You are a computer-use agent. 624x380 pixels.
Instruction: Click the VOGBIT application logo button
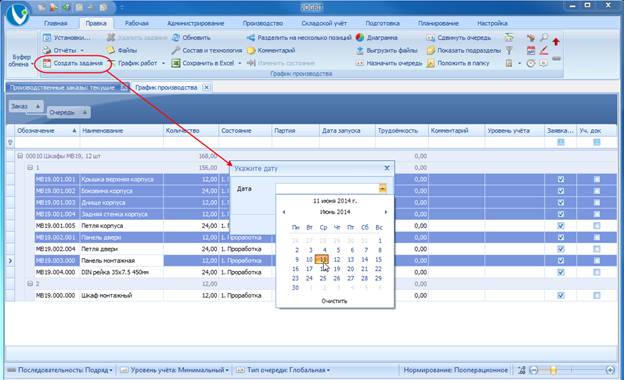(18, 15)
